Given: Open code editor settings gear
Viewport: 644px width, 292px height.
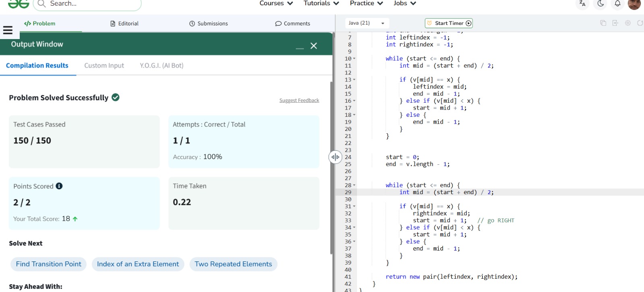Looking at the screenshot, I should tap(627, 23).
